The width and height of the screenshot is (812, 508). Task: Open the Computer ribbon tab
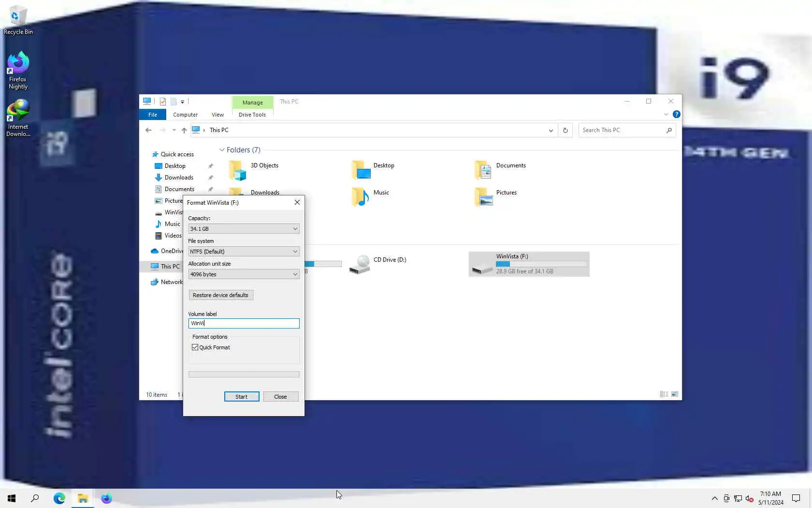point(186,115)
